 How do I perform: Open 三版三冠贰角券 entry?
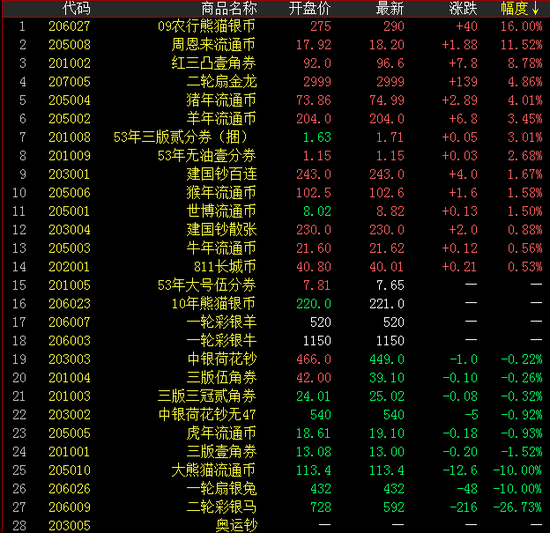206,396
